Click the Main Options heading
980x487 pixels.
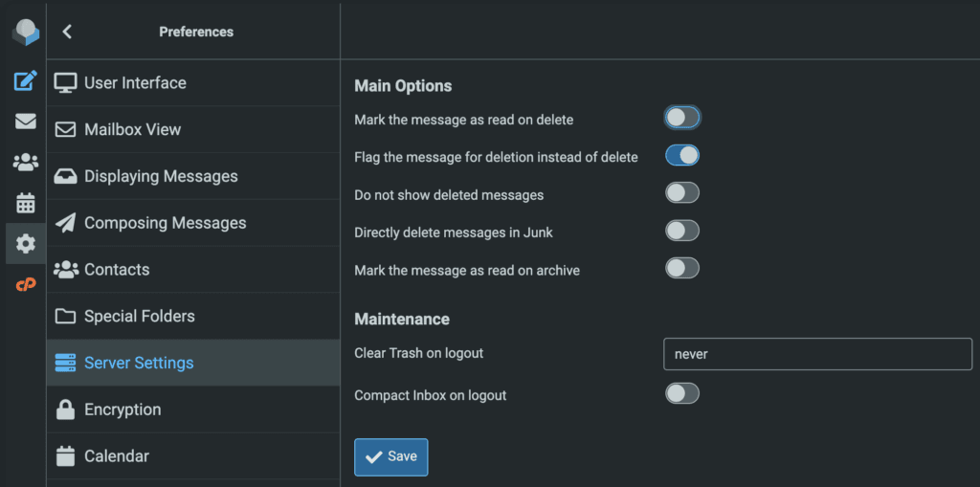pyautogui.click(x=403, y=86)
